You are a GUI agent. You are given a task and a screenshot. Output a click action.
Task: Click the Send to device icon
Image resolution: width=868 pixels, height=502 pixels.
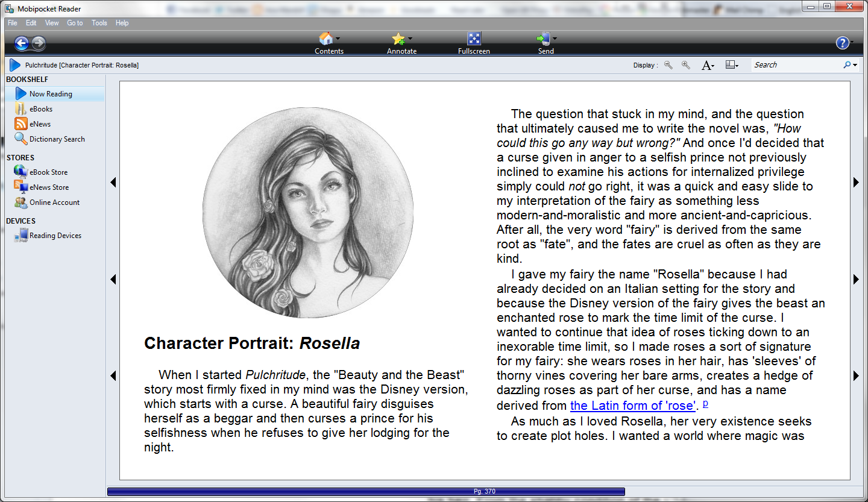543,39
